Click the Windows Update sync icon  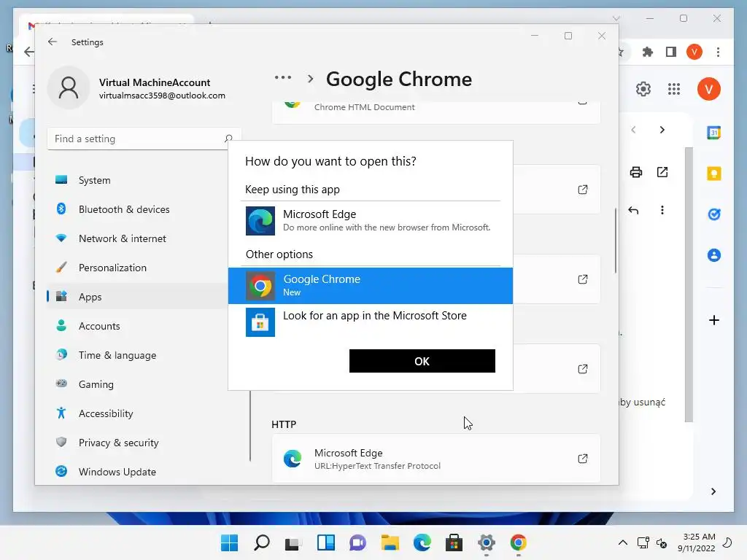[61, 471]
